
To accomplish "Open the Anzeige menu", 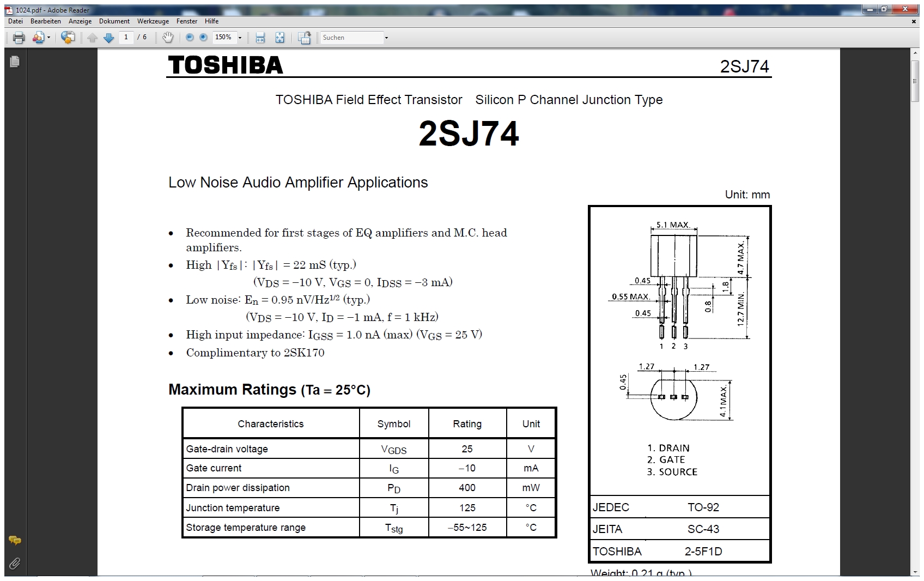I will pos(80,21).
